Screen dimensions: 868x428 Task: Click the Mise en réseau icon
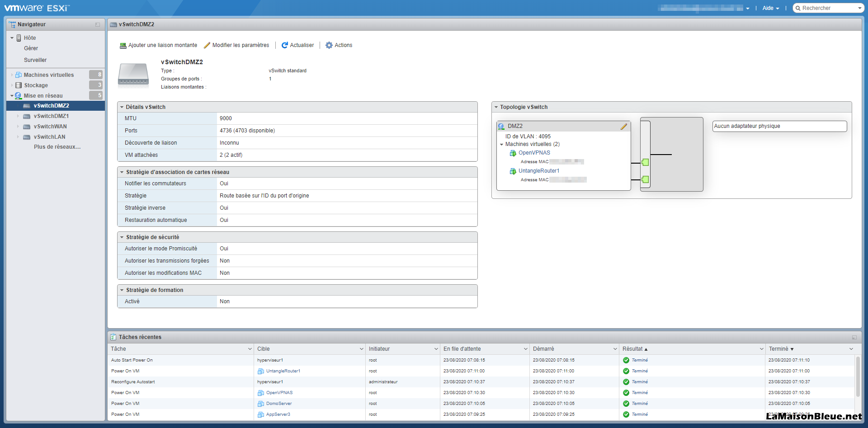coord(19,96)
